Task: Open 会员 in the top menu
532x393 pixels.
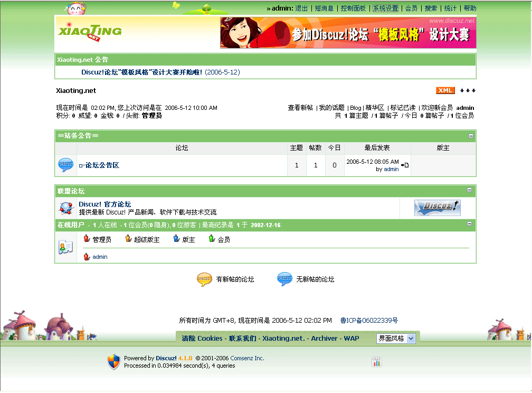Action: (411, 8)
